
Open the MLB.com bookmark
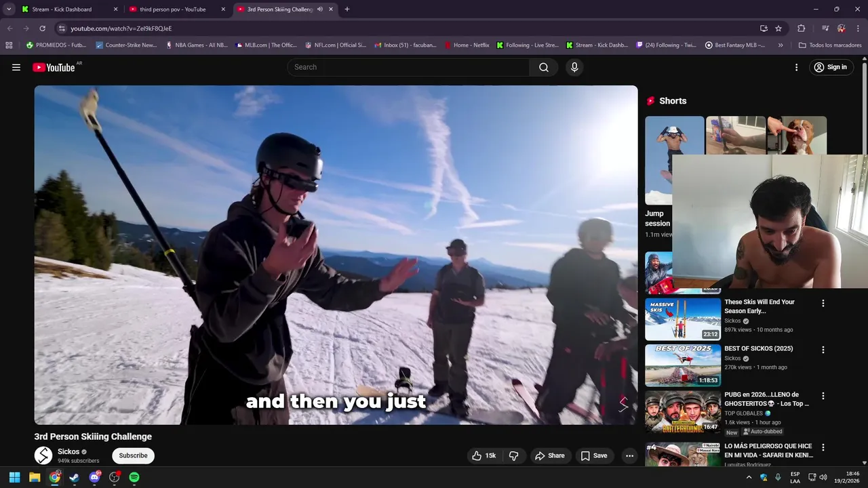266,45
